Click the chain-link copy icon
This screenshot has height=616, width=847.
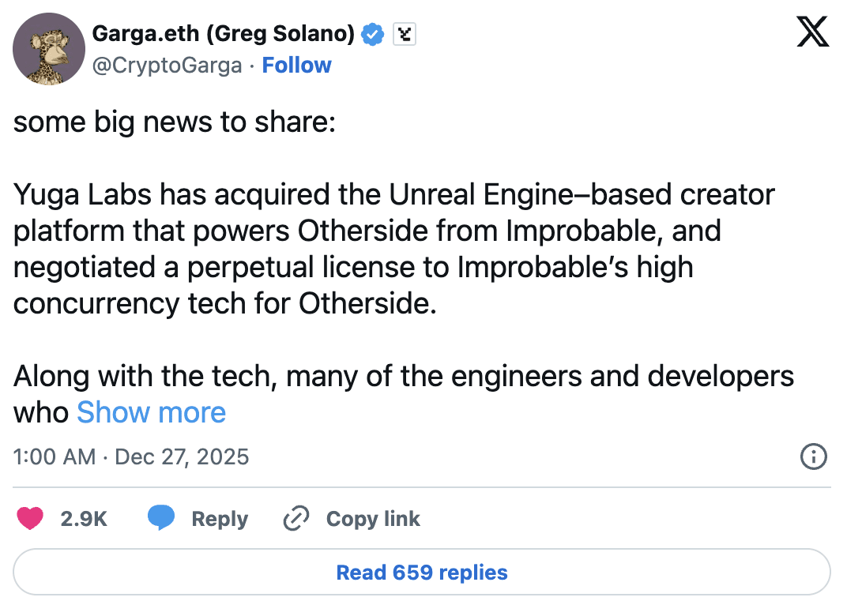tap(296, 519)
